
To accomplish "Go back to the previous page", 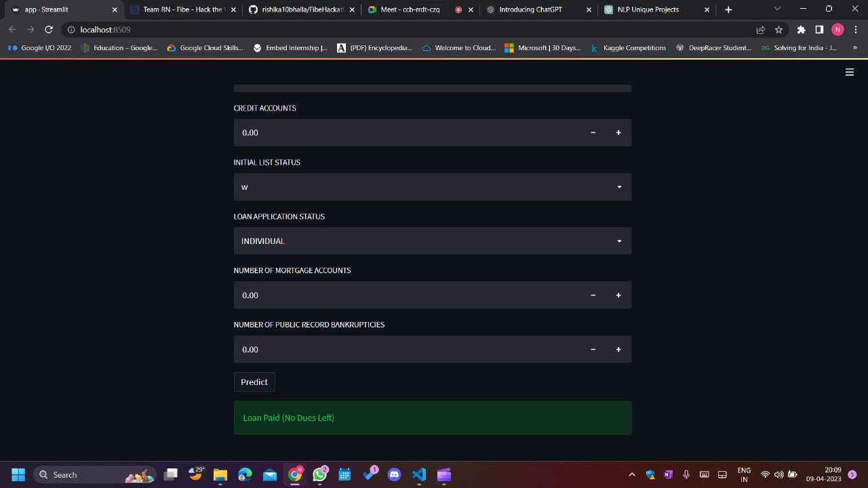I will [12, 30].
